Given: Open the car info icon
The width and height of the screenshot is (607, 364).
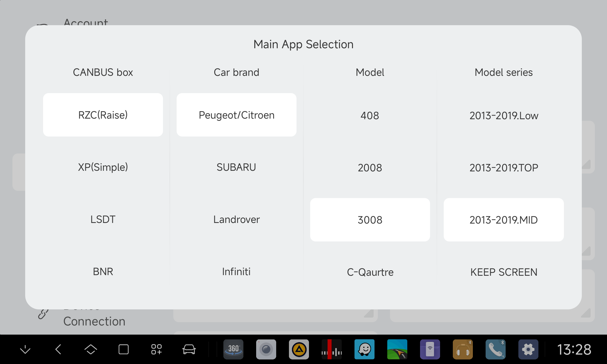Looking at the screenshot, I should [x=189, y=349].
